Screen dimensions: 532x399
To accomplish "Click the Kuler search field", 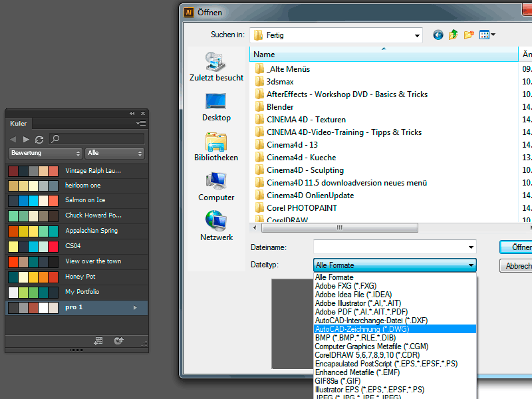I will coord(96,139).
